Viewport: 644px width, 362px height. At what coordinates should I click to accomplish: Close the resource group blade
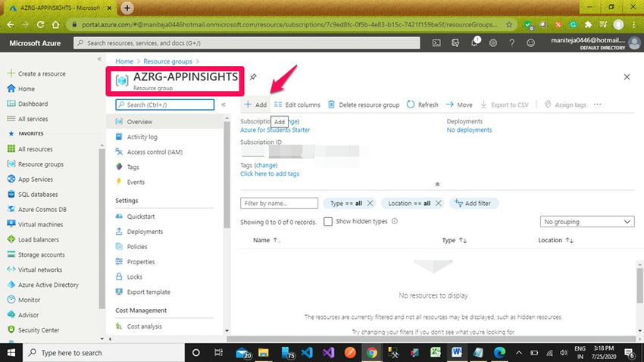(627, 76)
